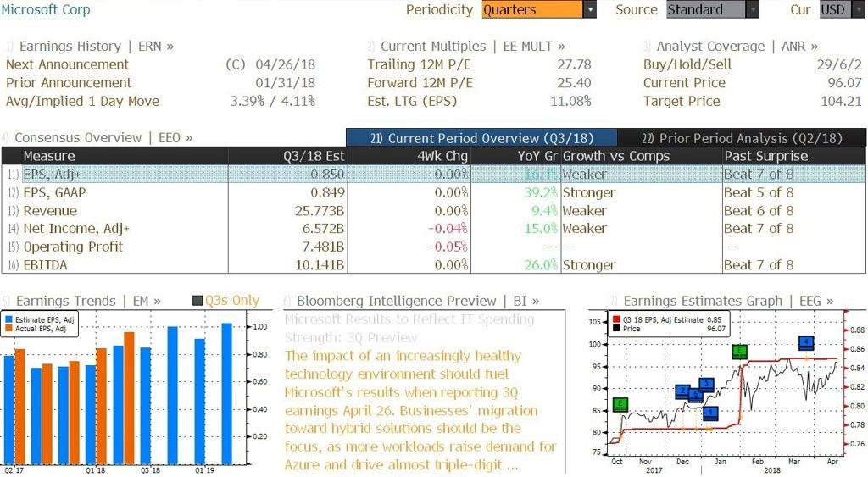Viewport: 868px width, 477px height.
Task: Click Next Announcement date 04/26/18
Action: (x=285, y=64)
